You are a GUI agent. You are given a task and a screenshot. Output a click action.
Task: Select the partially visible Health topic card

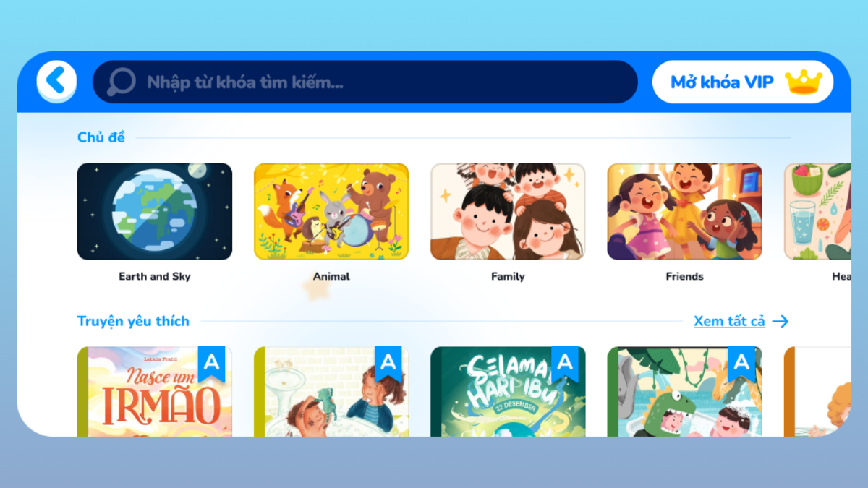click(817, 211)
